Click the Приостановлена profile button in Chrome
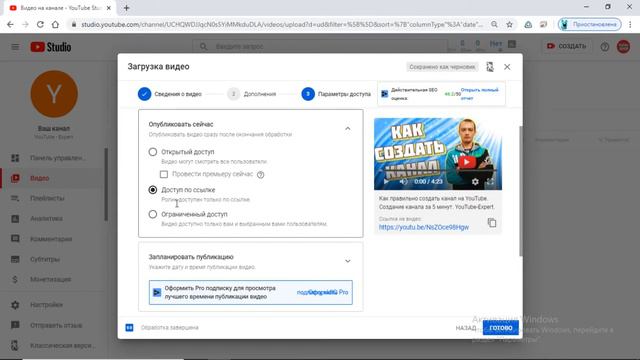 click(x=589, y=24)
